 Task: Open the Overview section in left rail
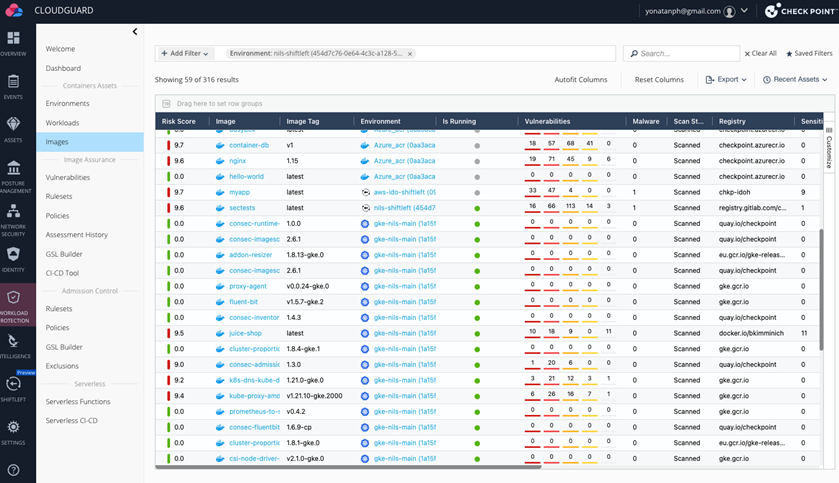click(13, 43)
